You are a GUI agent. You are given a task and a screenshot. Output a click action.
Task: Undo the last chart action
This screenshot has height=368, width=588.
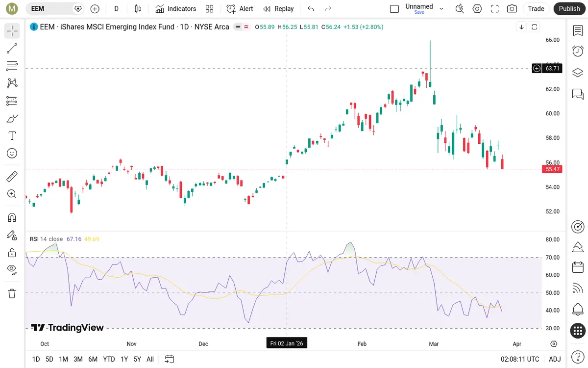311,9
